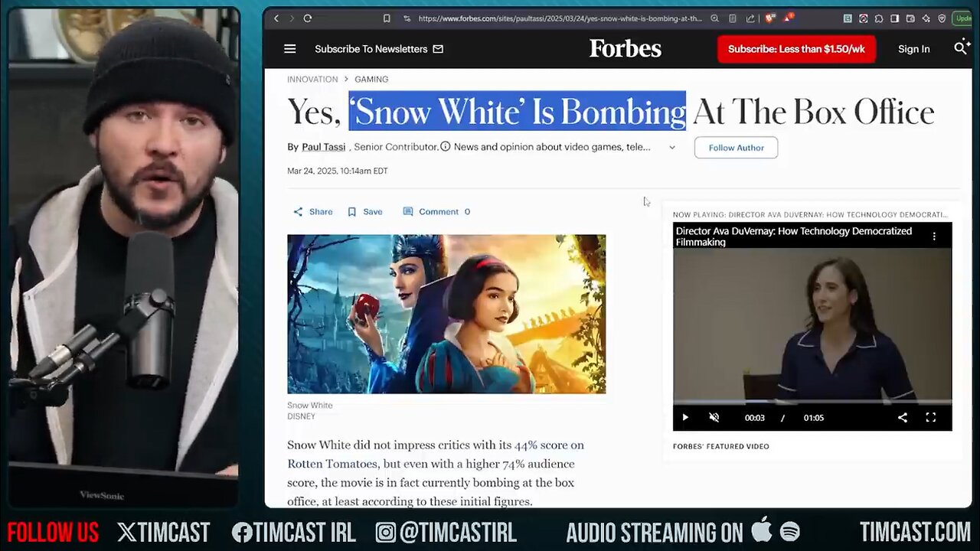Play the Ava DuVernay video
980x551 pixels.
tap(685, 418)
